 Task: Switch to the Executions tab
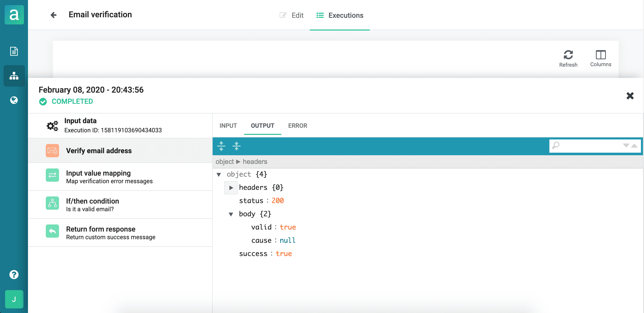point(340,15)
